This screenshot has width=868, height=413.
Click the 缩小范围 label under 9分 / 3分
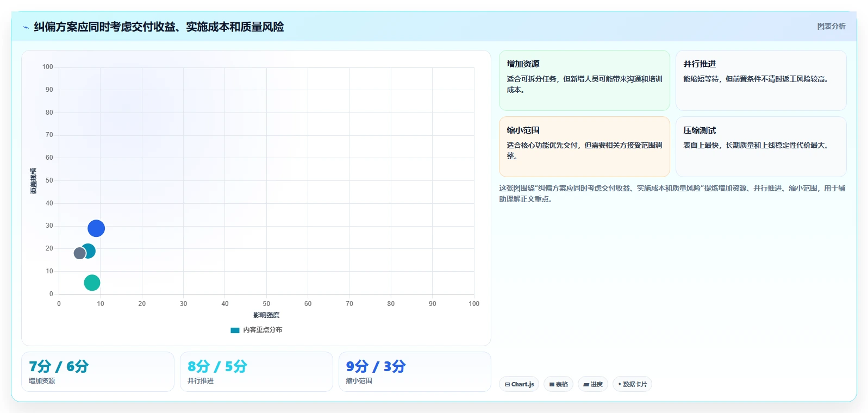tap(359, 381)
